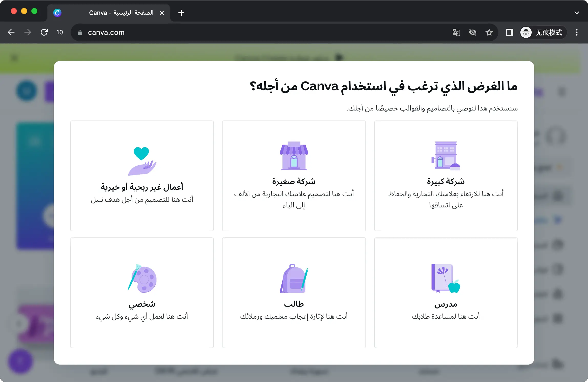588x382 pixels.
Task: Choose the large company card
Action: [x=446, y=176]
